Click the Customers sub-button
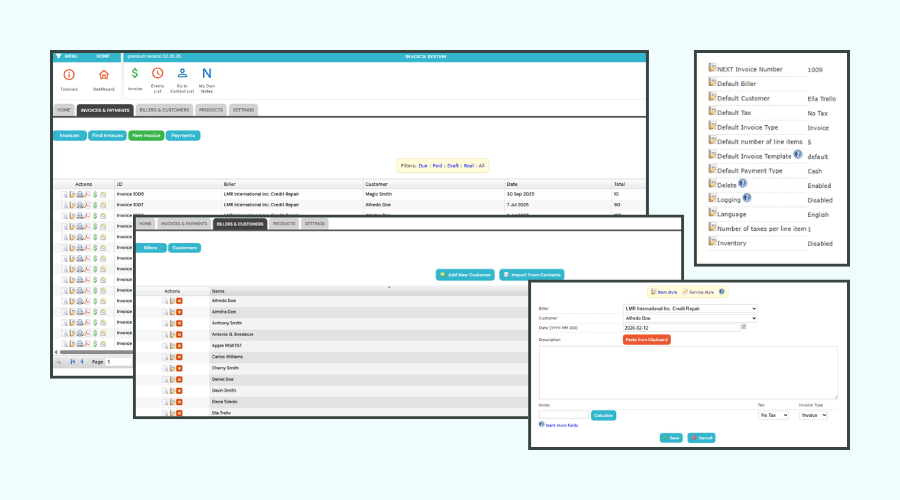The width and height of the screenshot is (900, 500). (184, 248)
